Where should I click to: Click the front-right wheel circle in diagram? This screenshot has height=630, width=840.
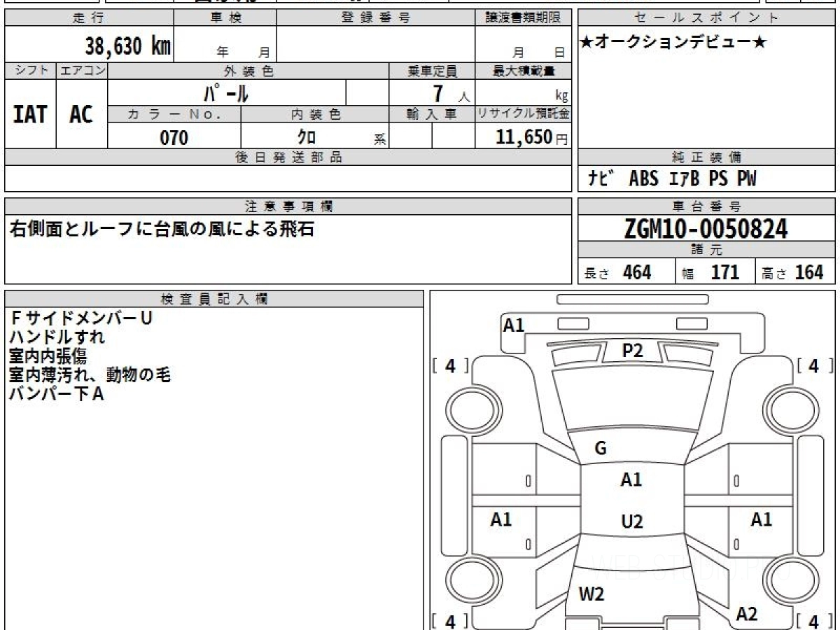tap(792, 409)
